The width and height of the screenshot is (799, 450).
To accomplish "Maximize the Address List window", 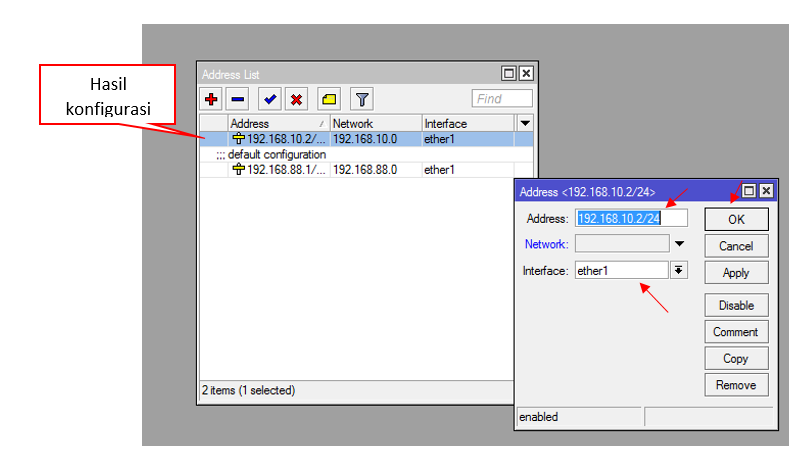I will point(509,73).
